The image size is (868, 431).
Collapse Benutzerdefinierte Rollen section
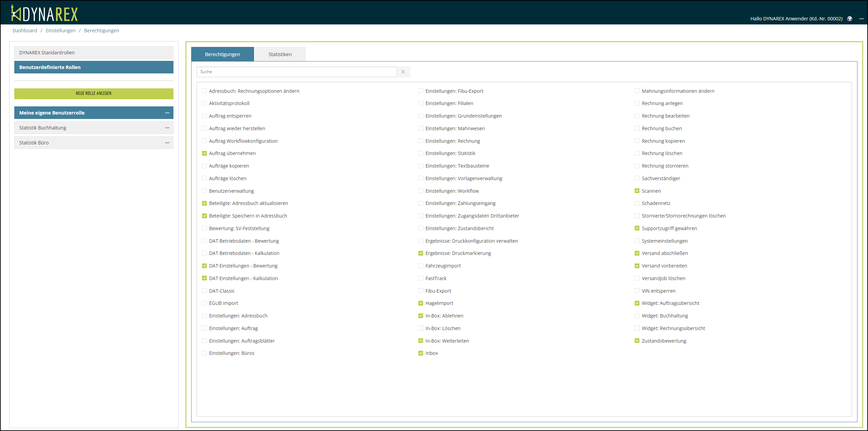(x=94, y=67)
